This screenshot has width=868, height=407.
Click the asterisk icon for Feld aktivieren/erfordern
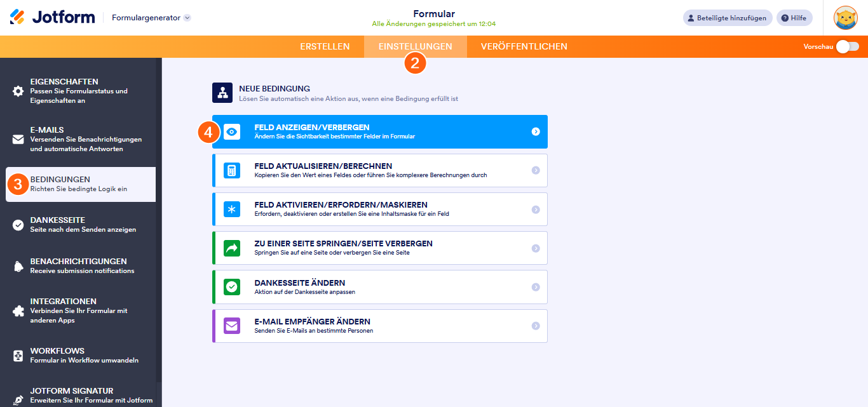pyautogui.click(x=232, y=210)
